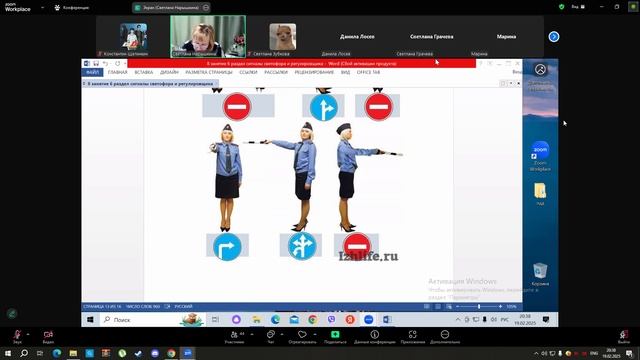640x360 pixels.
Task: Click the shared screen Windows Start button
Action: [90, 320]
